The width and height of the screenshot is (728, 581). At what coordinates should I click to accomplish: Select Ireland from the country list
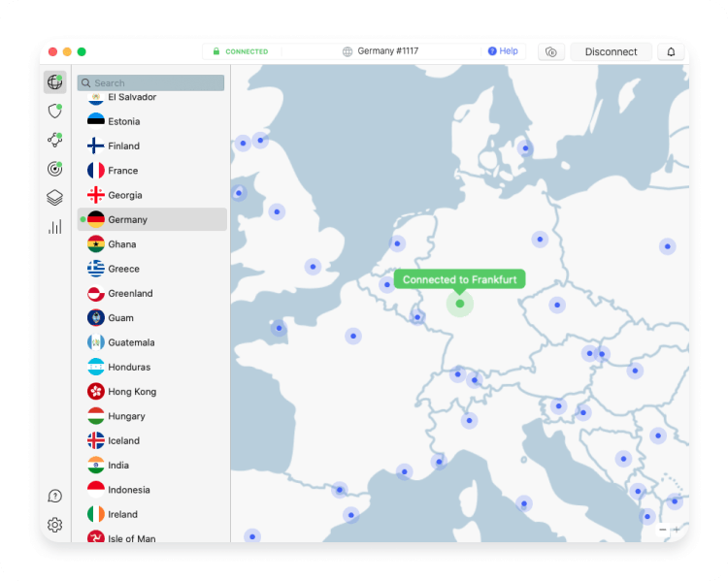[152, 515]
